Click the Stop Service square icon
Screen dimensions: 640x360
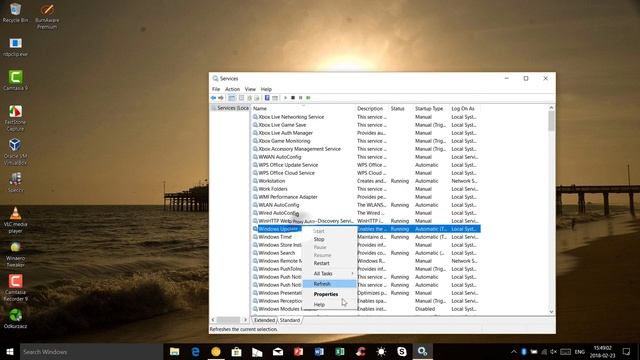click(x=293, y=98)
